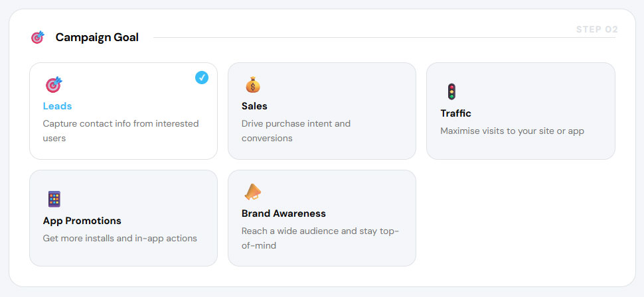Screen dimensions: 644x297
Task: Click the megaphone icon in Brand Awareness card
Action: (x=252, y=192)
